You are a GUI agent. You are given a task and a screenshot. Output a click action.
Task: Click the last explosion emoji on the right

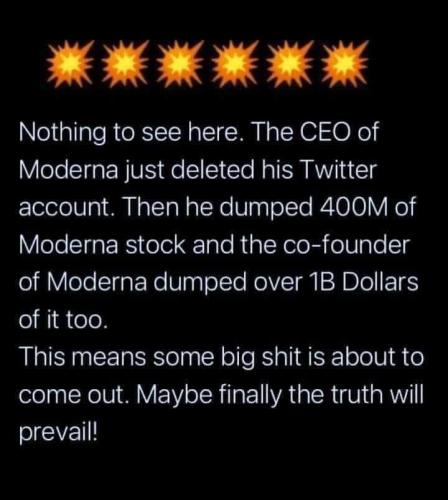coord(346,64)
